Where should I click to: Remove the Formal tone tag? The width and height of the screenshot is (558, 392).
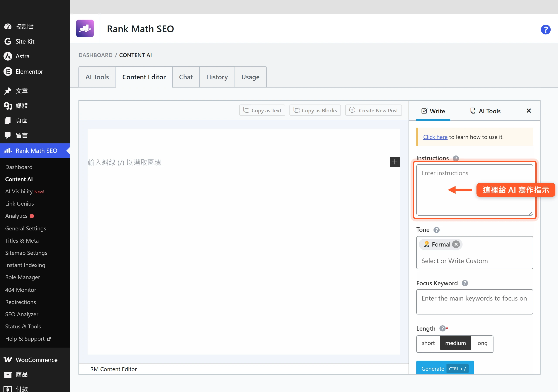[x=456, y=244]
